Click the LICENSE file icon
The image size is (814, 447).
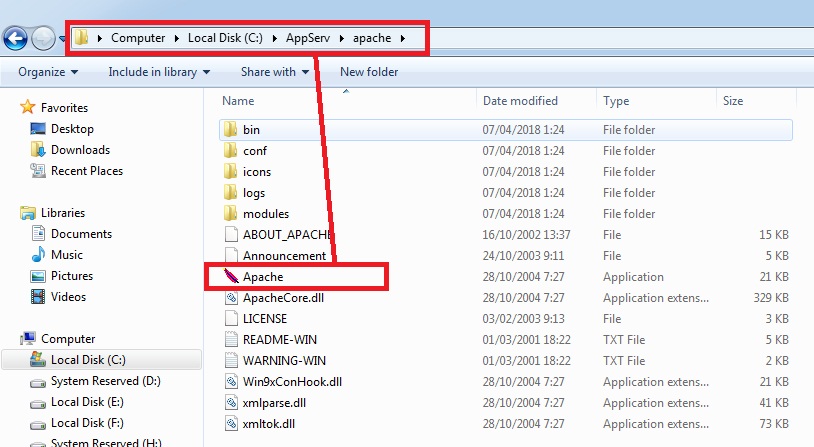pyautogui.click(x=231, y=318)
